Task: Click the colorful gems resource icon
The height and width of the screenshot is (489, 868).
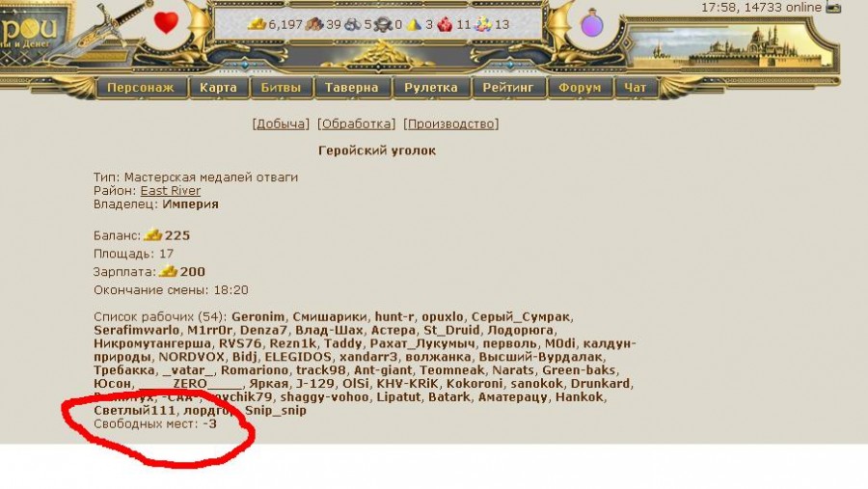Action: point(483,24)
